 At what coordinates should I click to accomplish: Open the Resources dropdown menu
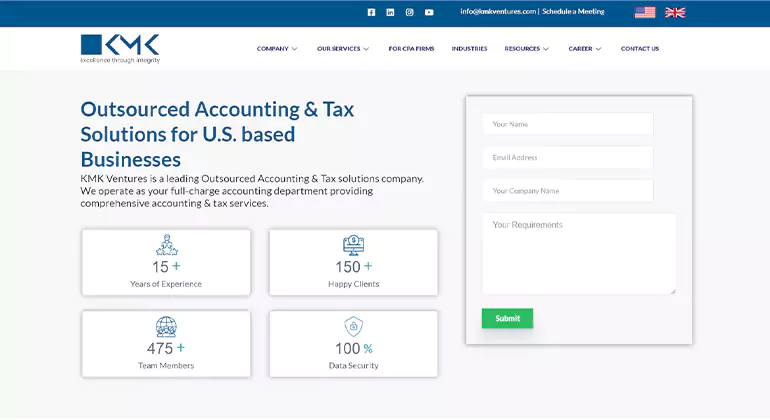point(526,48)
